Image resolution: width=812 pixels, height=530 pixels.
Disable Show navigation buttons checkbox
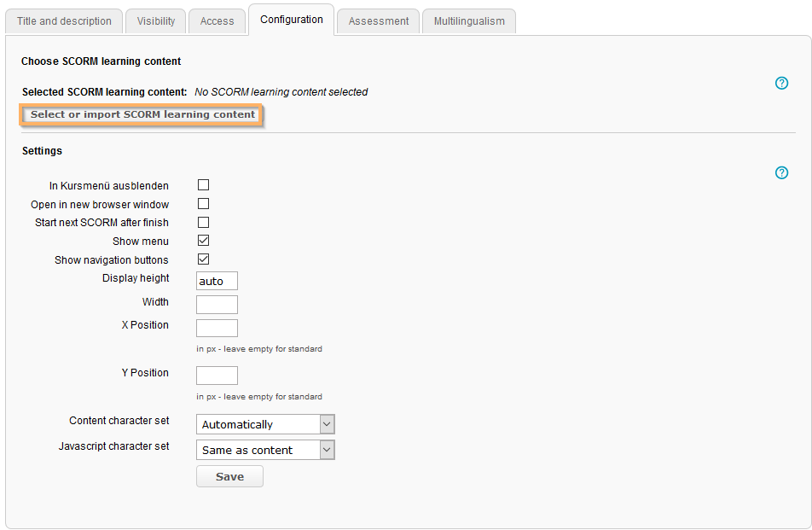(x=203, y=259)
